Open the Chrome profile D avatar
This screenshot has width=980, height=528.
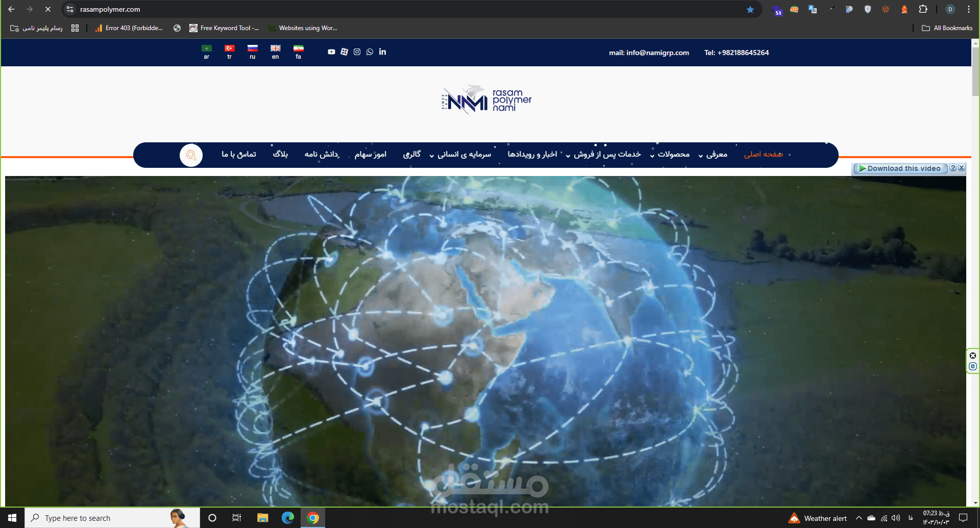tap(950, 9)
